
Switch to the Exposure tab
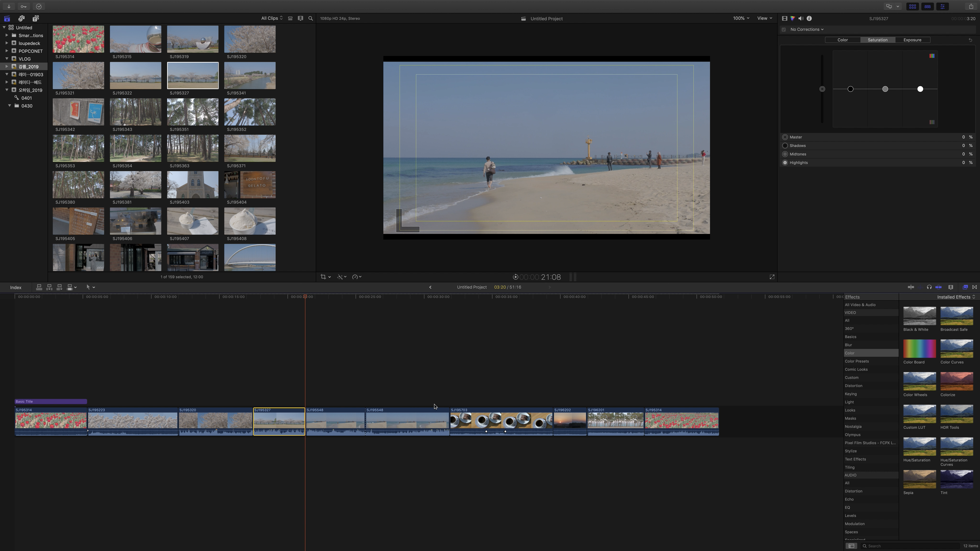912,40
